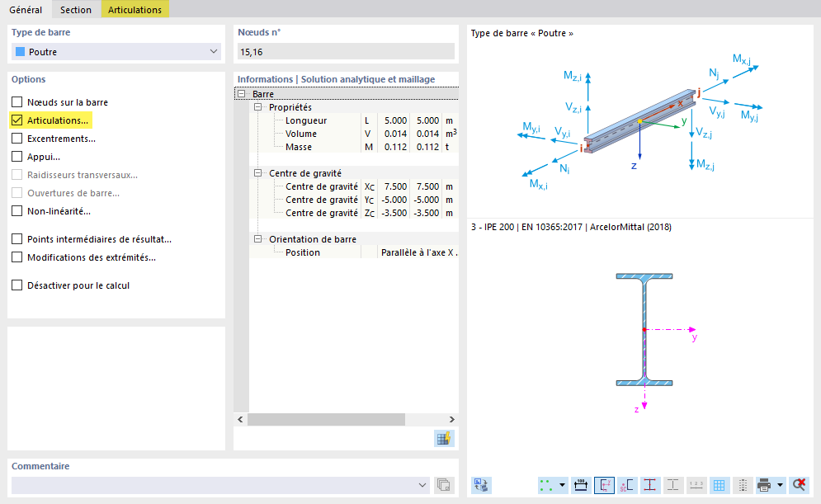This screenshot has width=821, height=504.
Task: Click the table with lightning icon
Action: (443, 439)
